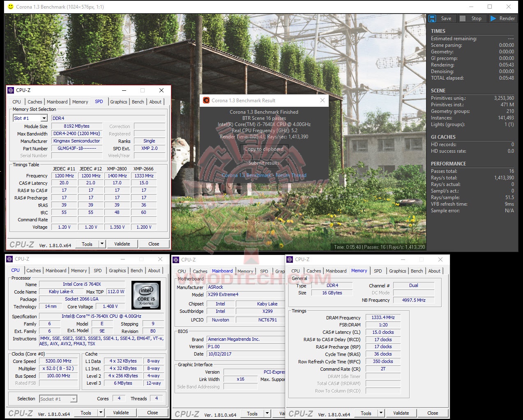This screenshot has height=420, width=523.
Task: Click Validate in the CPU window
Action: point(121,413)
